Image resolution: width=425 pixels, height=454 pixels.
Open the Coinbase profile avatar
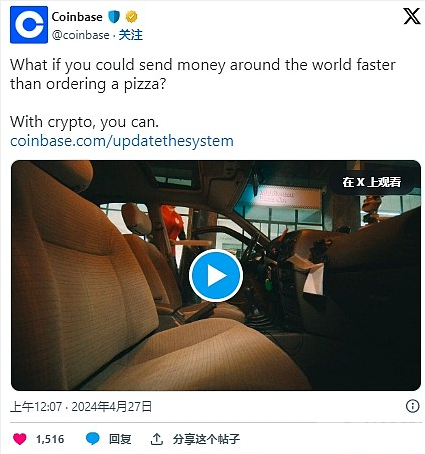(29, 25)
